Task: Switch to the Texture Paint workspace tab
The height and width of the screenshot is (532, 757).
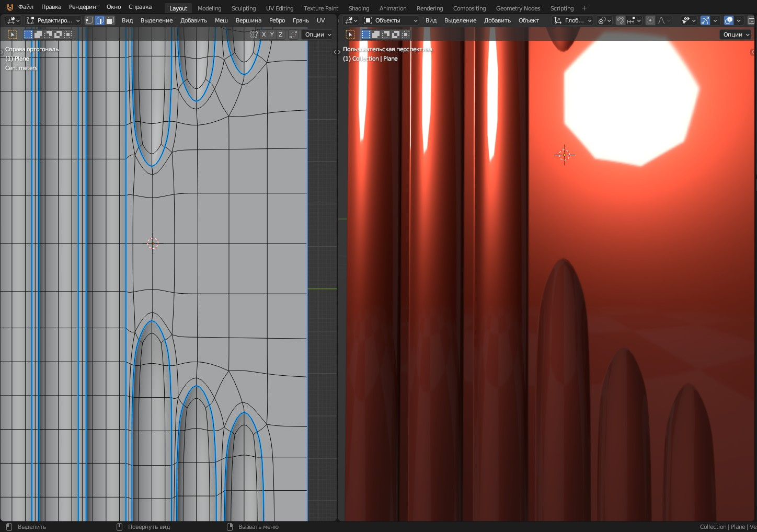Action: click(x=321, y=8)
